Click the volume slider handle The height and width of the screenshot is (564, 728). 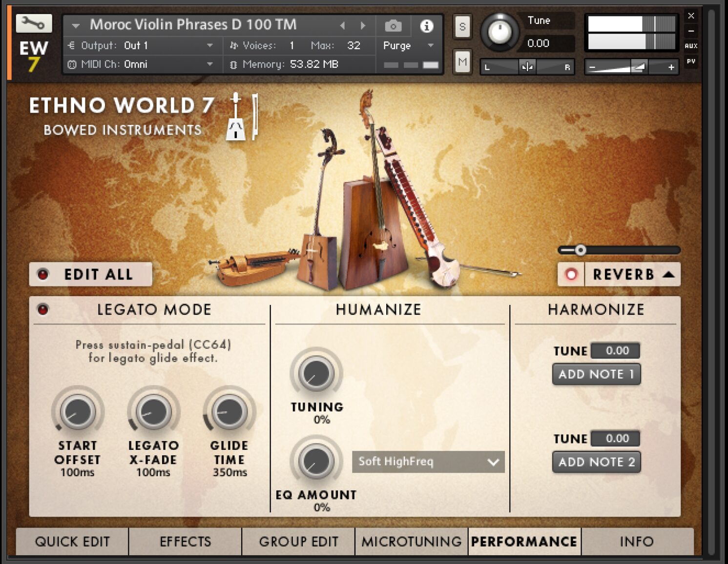tap(639, 67)
